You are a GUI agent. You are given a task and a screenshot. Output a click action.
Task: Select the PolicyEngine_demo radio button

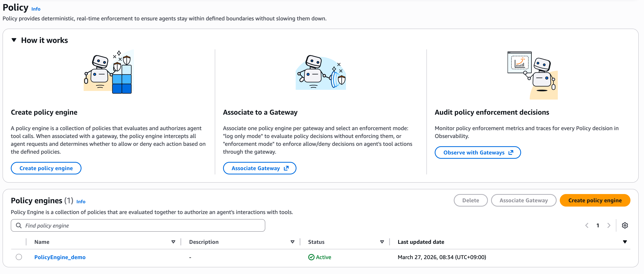point(19,257)
